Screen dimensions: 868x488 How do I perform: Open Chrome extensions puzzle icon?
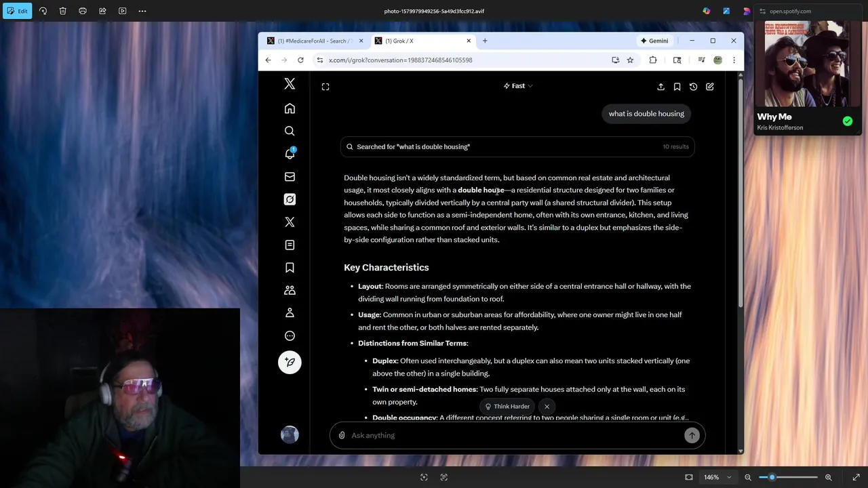coord(653,60)
